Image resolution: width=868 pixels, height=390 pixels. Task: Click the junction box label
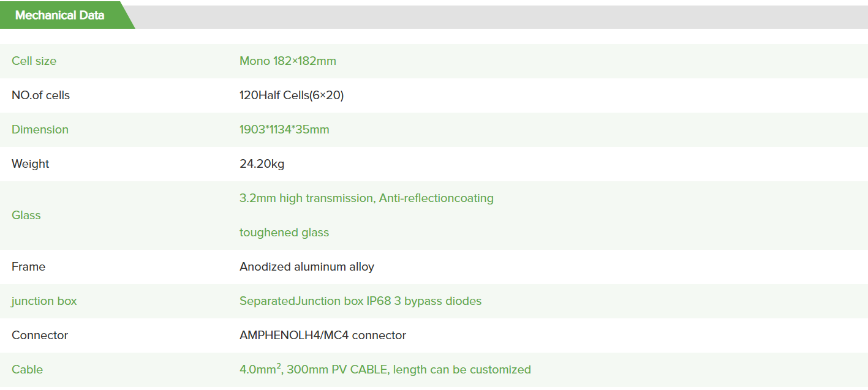[x=44, y=301]
